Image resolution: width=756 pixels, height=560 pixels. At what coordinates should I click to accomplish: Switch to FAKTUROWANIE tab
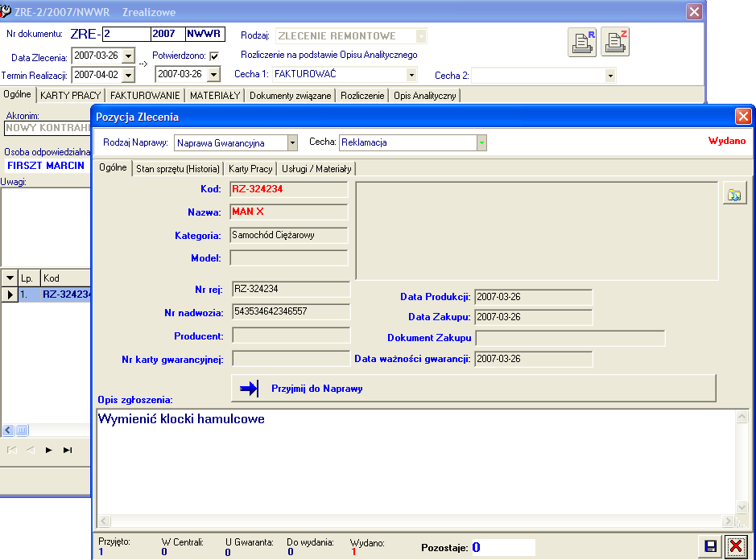pyautogui.click(x=145, y=96)
